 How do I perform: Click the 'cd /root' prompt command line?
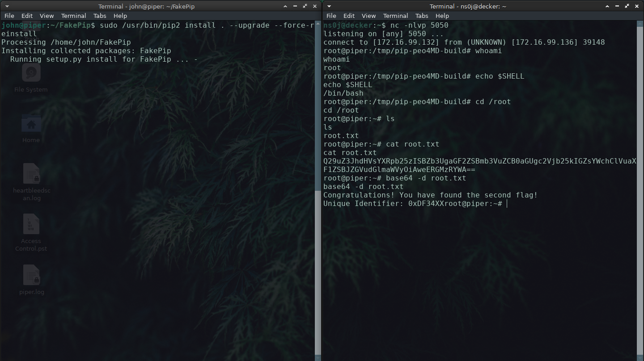point(417,102)
